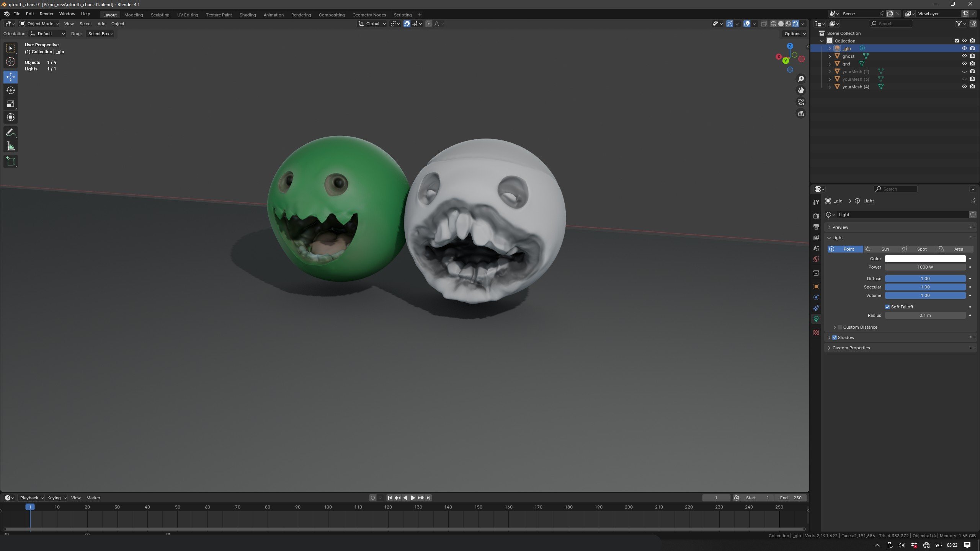This screenshot has height=551, width=980.
Task: Hide the ghost object in viewport
Action: coord(964,56)
